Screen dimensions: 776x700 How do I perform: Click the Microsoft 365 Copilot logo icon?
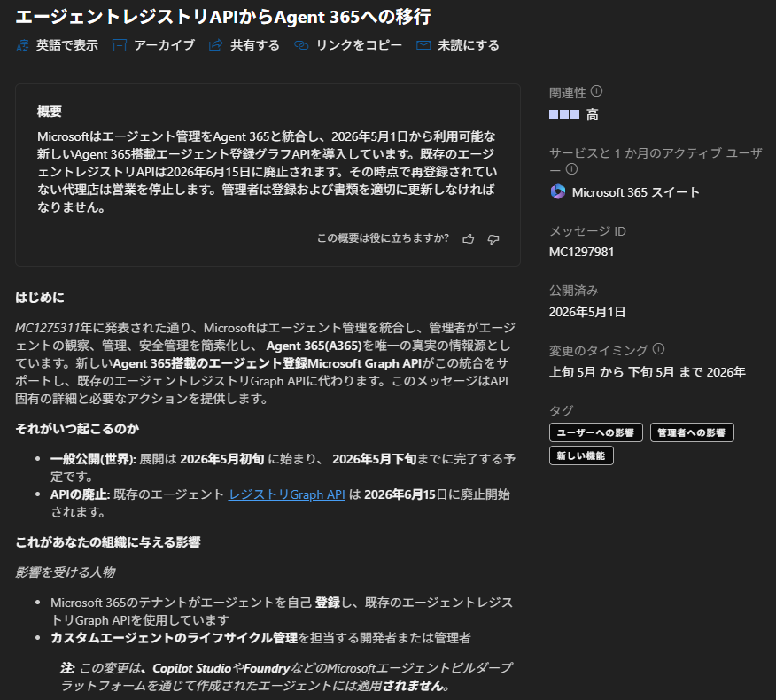(x=558, y=191)
